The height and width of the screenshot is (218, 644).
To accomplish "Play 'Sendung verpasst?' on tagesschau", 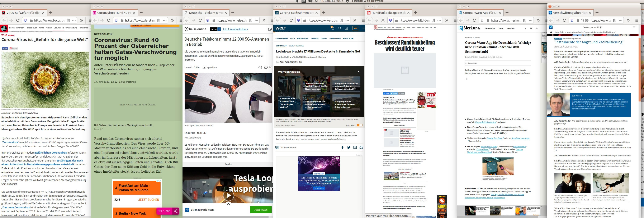I will [x=592, y=27].
